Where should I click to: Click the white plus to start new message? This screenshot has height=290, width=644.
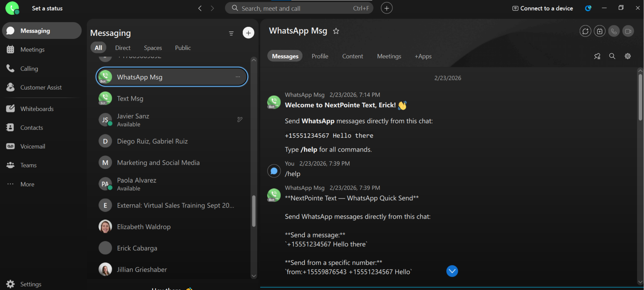pos(248,33)
